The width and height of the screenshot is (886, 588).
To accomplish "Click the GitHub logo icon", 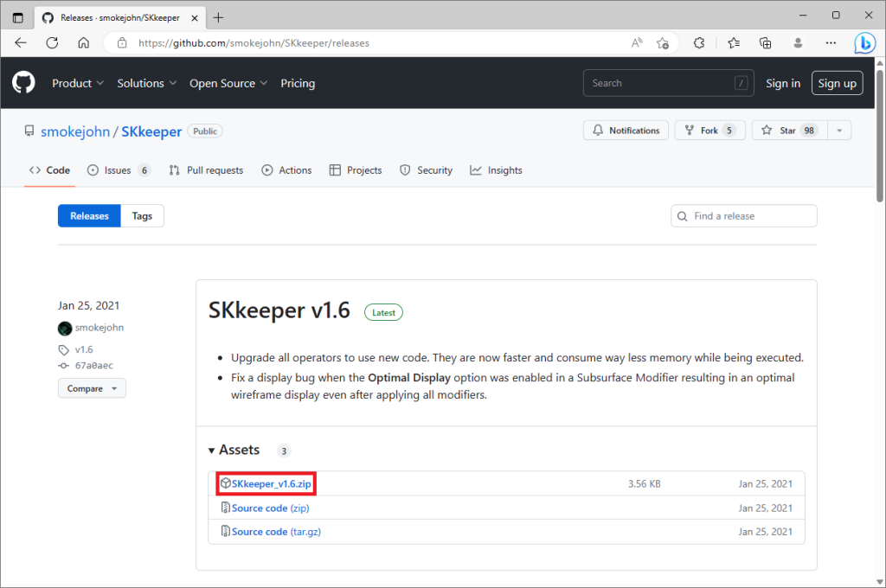I will (23, 83).
